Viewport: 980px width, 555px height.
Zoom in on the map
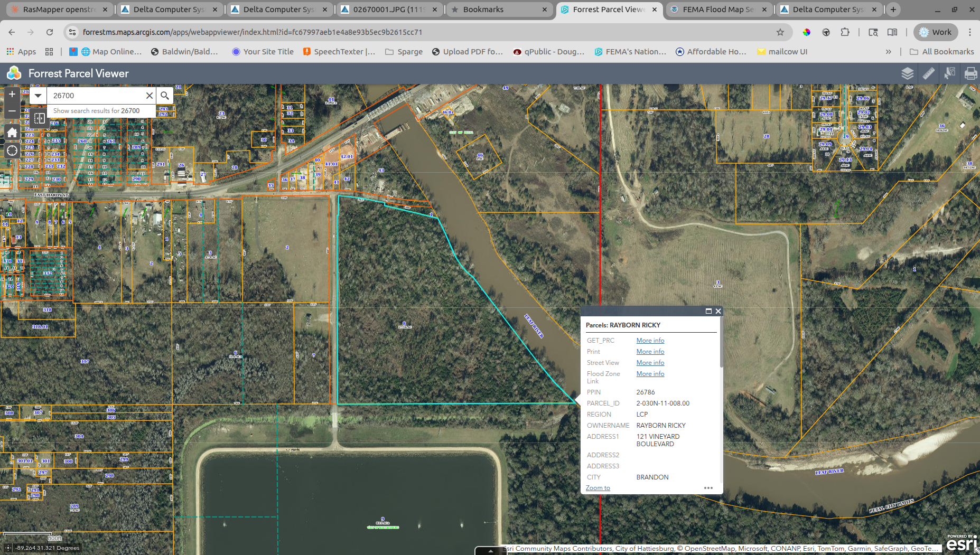(12, 94)
